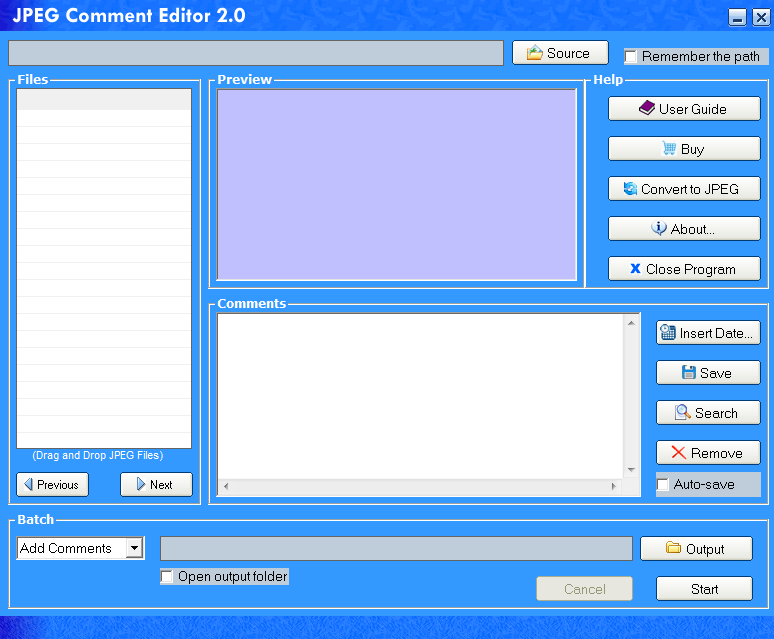Minimize the JPEG Comment Editor window
This screenshot has height=639, width=774.
click(x=737, y=18)
